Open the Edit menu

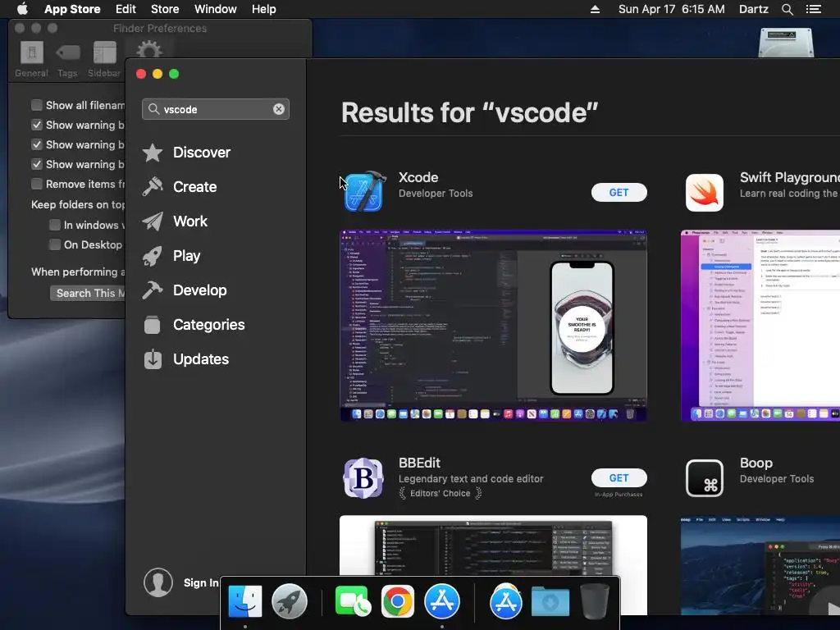pos(126,9)
